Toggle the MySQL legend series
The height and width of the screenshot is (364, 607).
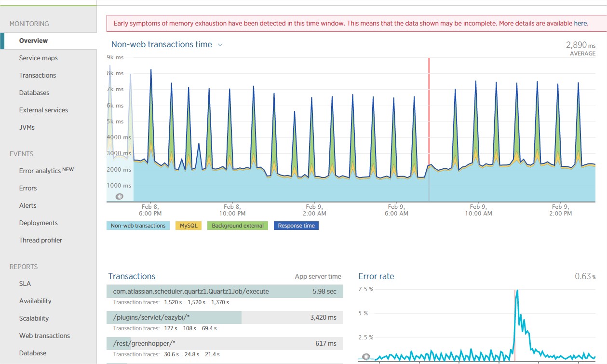click(x=189, y=226)
